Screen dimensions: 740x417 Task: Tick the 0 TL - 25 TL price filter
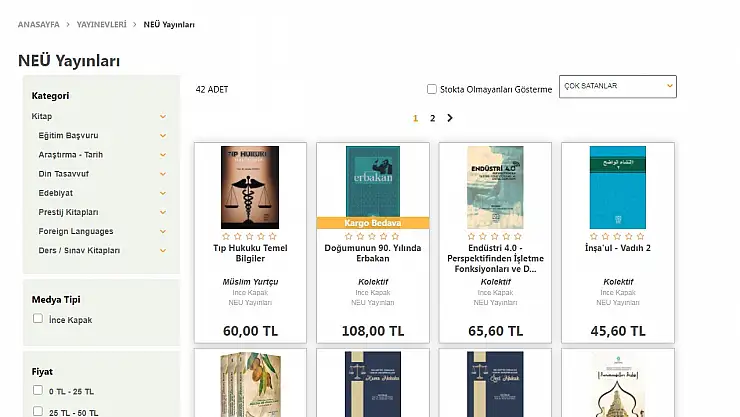(x=38, y=391)
